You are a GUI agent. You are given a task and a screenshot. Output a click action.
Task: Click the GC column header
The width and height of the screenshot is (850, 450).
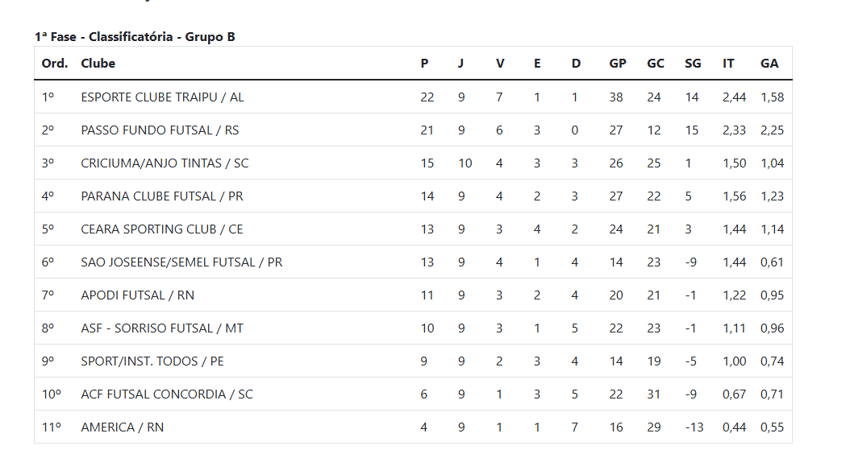click(x=655, y=63)
